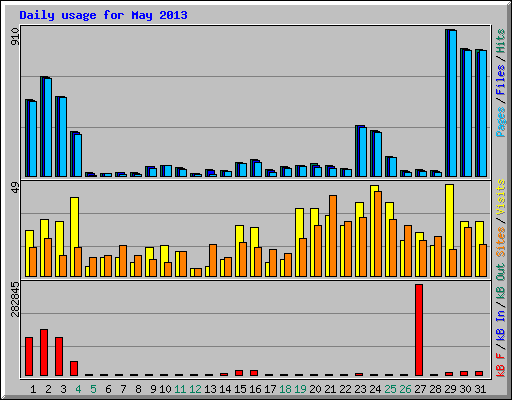This screenshot has height=400, width=512.
Task: Click the red kB bar for day 2
Action: point(44,353)
